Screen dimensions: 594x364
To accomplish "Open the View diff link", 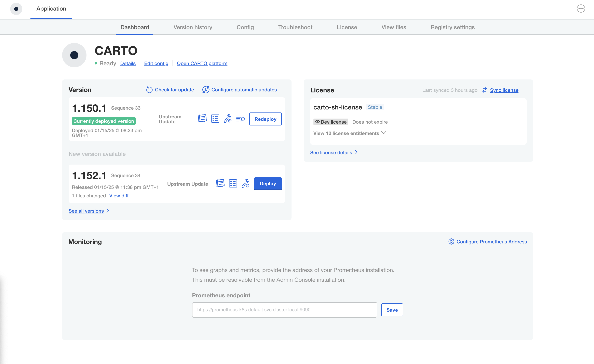I will [x=119, y=196].
